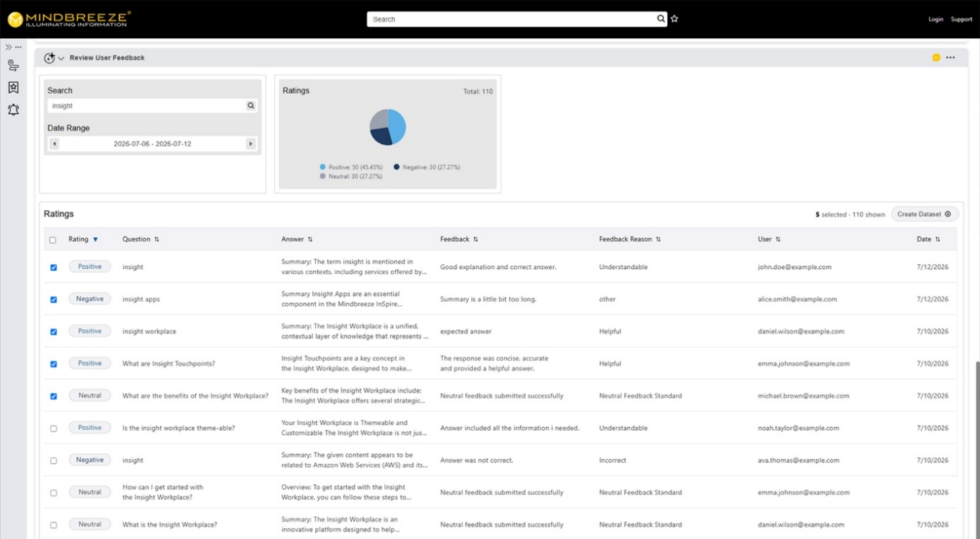This screenshot has width=980, height=539.
Task: Click the Mindbreeze logo
Action: pyautogui.click(x=69, y=19)
